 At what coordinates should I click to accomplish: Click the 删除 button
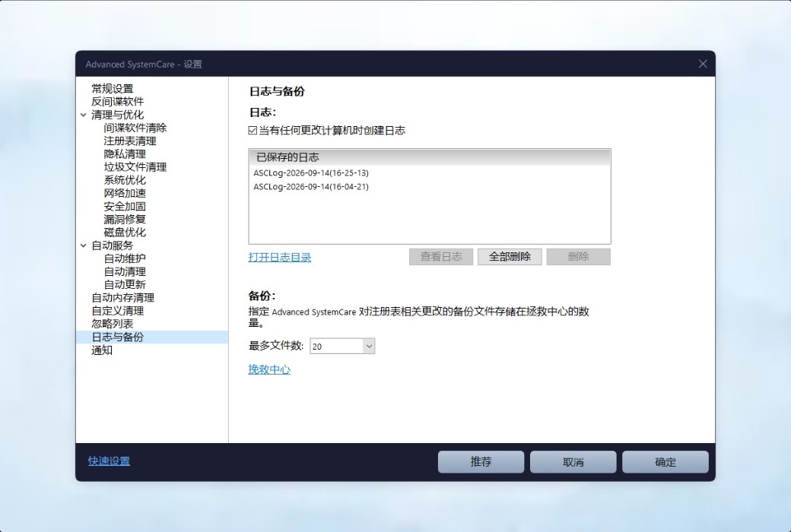[579, 257]
